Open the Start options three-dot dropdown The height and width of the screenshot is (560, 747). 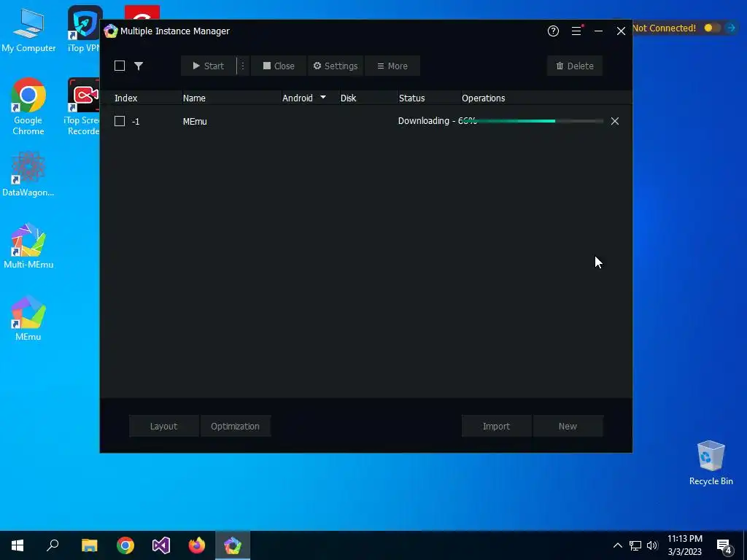tap(242, 66)
